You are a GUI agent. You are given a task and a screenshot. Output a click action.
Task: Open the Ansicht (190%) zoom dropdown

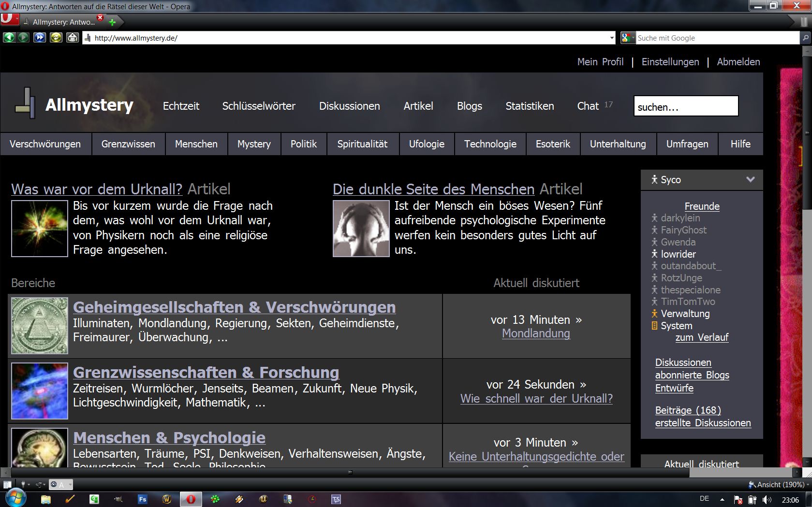(779, 484)
